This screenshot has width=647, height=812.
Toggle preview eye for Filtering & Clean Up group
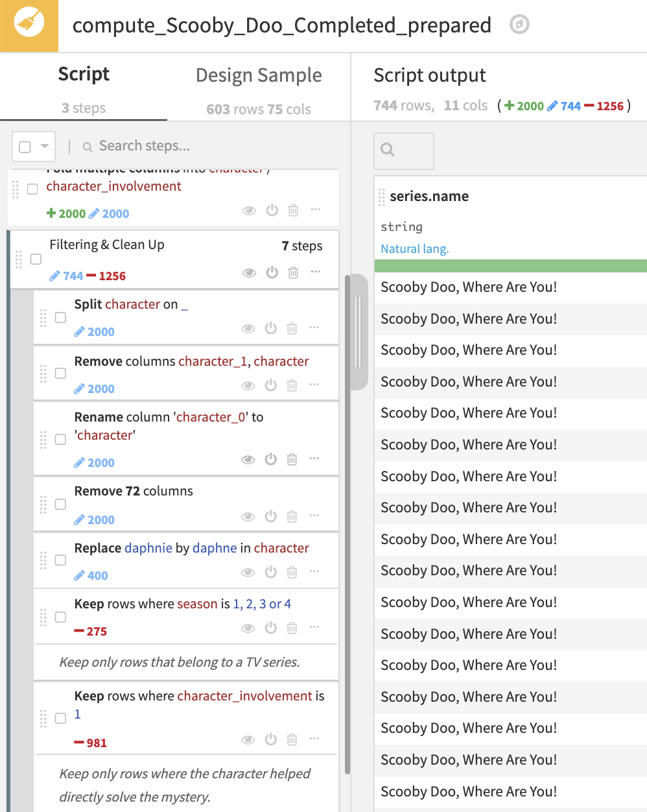click(250, 273)
